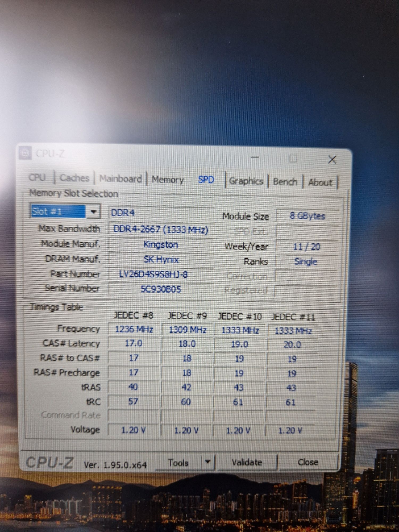Select the Memory tab
The image size is (399, 532).
[x=168, y=180]
